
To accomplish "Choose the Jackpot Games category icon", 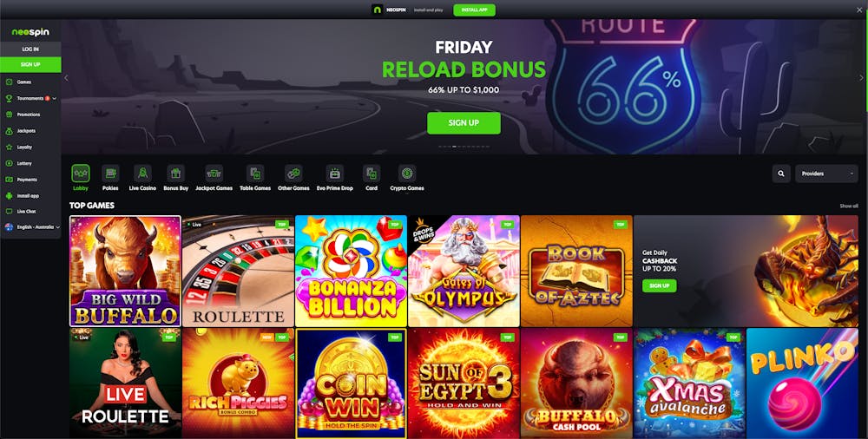I will coord(214,174).
